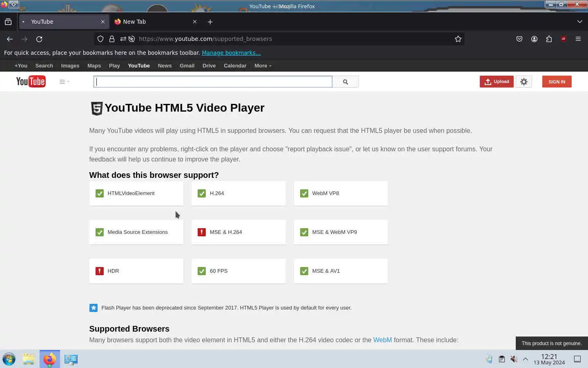This screenshot has width=588, height=368.
Task: Expand the More dropdown in the Google bar
Action: pyautogui.click(x=263, y=66)
